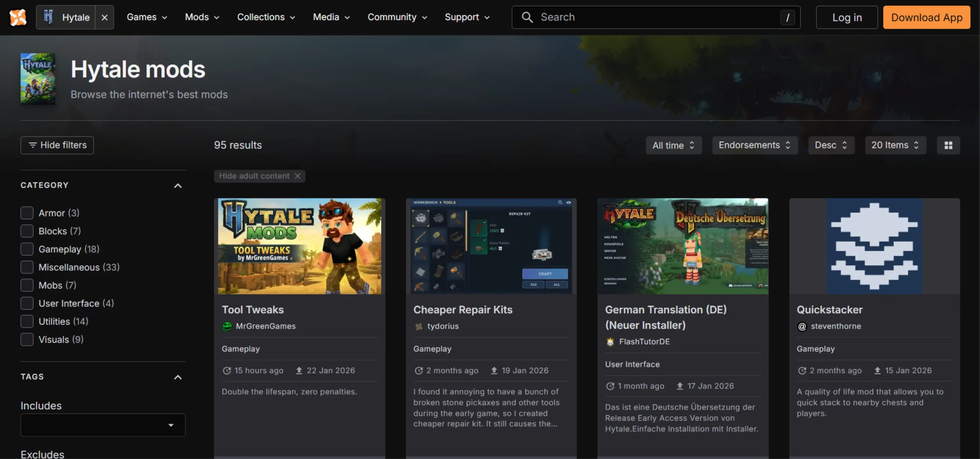This screenshot has width=980, height=459.
Task: Switch to grid view layout icon
Action: [x=948, y=145]
